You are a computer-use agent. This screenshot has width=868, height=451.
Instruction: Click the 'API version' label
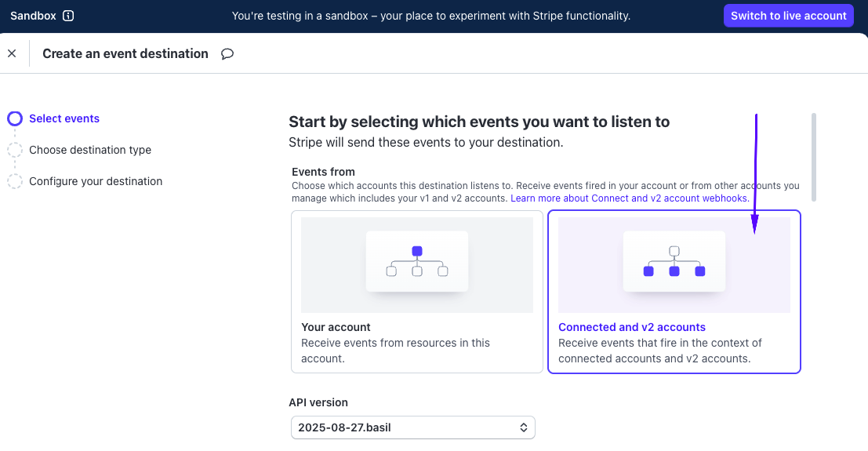pyautogui.click(x=318, y=403)
